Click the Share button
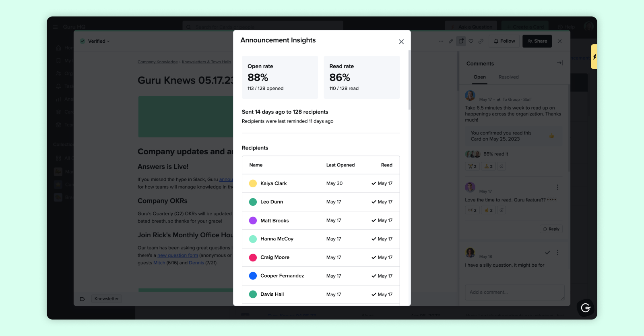Screen dimensions: 644x336 [x=537, y=41]
